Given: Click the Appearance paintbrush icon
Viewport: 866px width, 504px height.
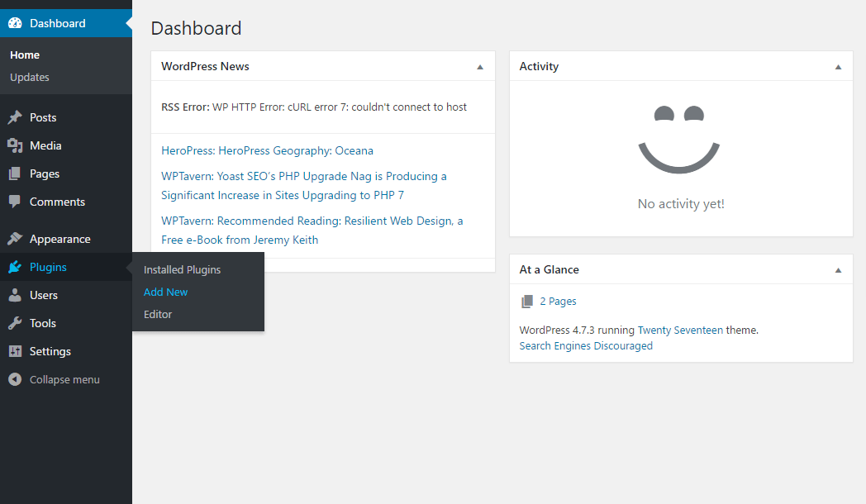Looking at the screenshot, I should click(15, 239).
